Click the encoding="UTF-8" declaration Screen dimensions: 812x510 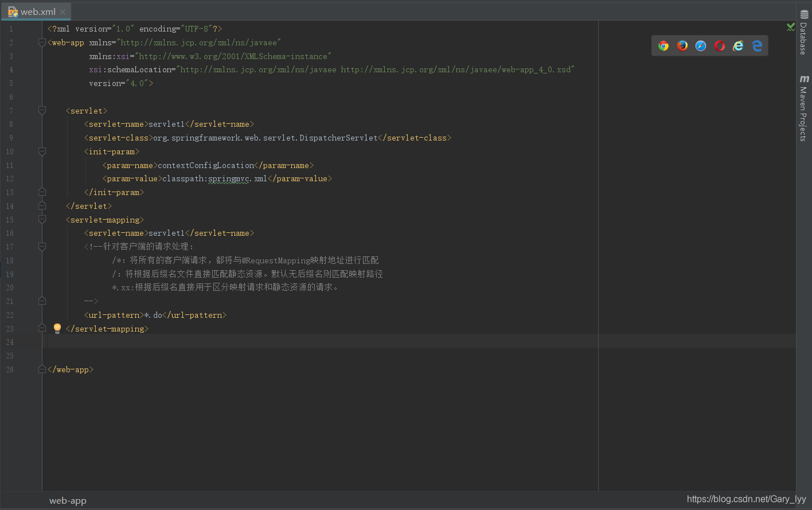coord(176,29)
